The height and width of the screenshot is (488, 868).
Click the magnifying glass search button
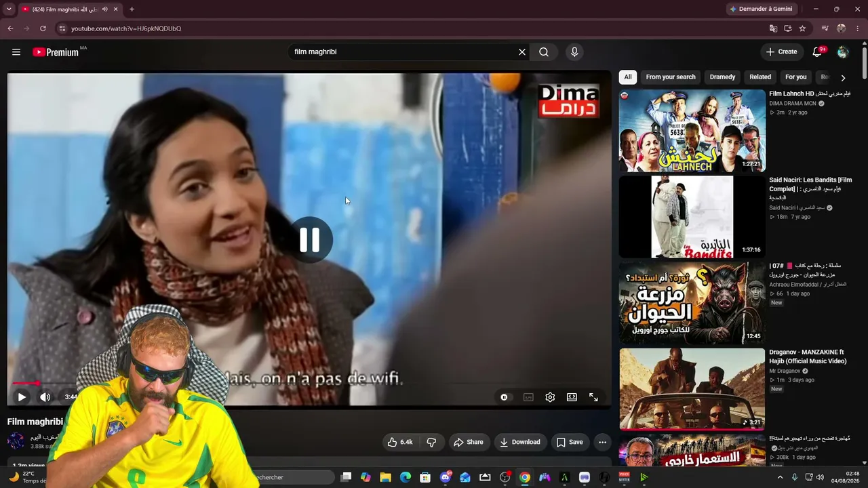544,52
